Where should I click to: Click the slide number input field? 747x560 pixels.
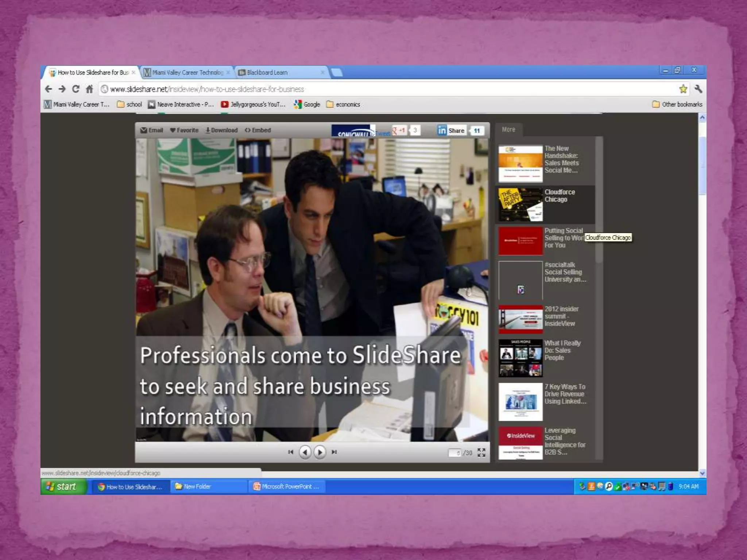(x=454, y=452)
